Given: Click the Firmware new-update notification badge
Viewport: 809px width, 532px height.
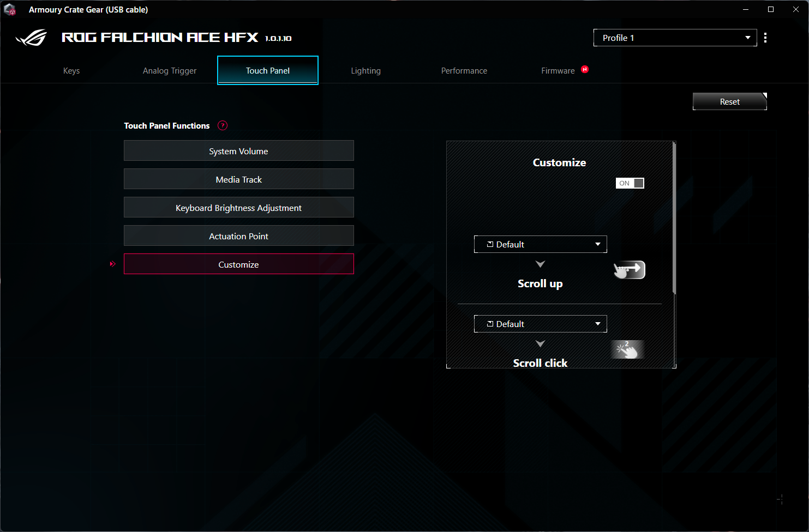Looking at the screenshot, I should click(585, 69).
